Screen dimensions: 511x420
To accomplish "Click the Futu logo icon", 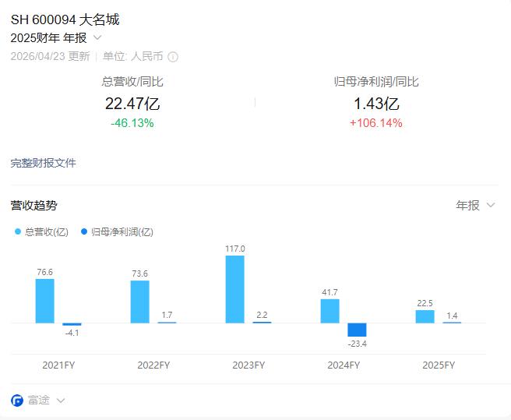I will [x=17, y=401].
